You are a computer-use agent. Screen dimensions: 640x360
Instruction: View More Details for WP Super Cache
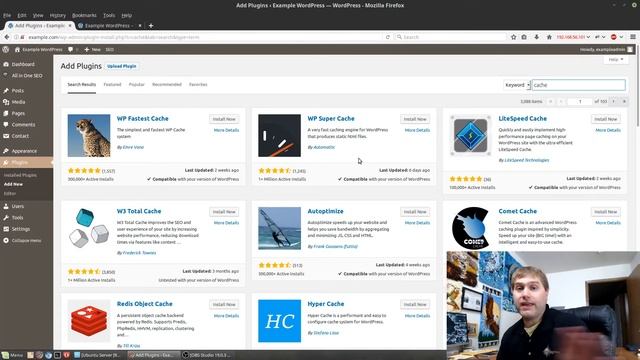pyautogui.click(x=417, y=130)
